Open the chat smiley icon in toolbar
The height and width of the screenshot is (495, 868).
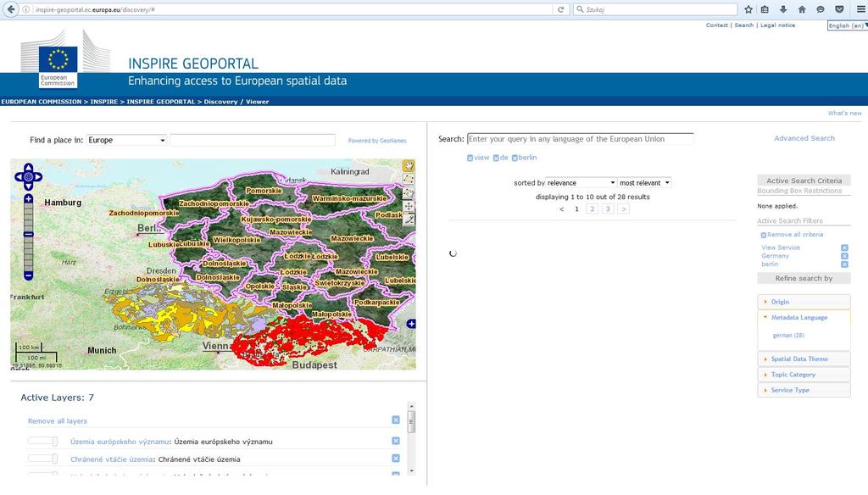pyautogui.click(x=821, y=9)
